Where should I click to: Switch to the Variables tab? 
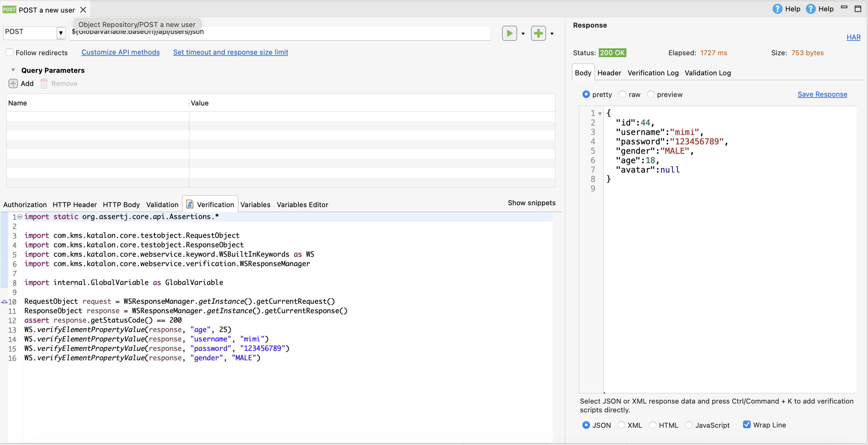255,205
